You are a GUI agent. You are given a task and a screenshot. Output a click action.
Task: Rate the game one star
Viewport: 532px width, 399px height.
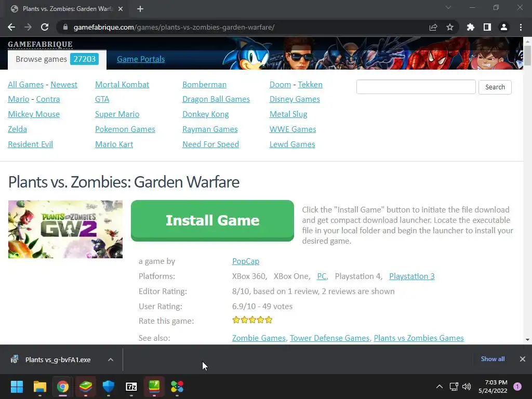pos(236,320)
